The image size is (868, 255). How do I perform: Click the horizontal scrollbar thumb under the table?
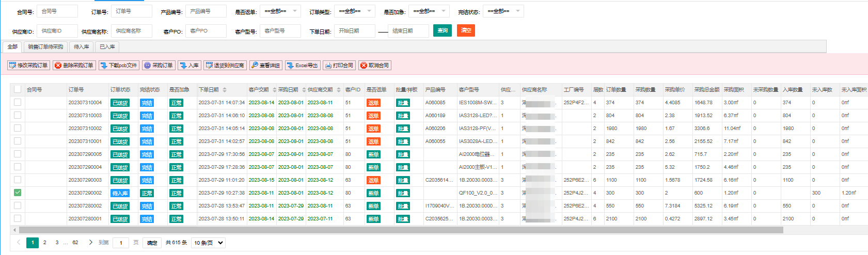(401, 230)
